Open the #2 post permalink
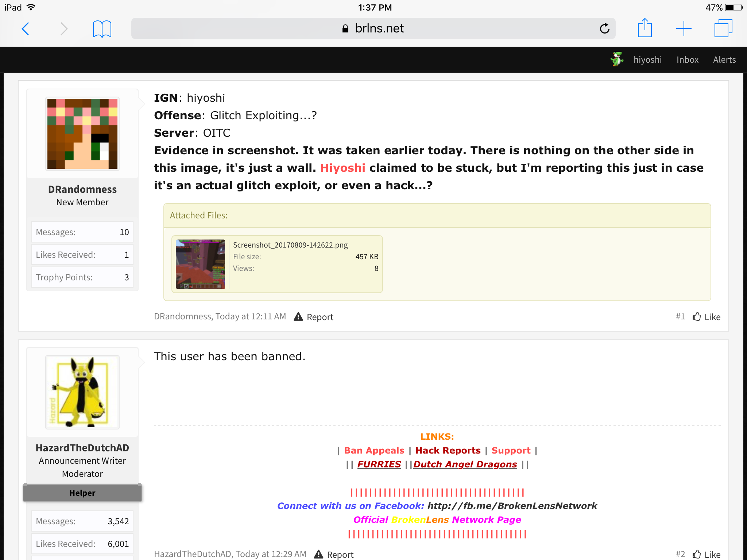 click(680, 554)
